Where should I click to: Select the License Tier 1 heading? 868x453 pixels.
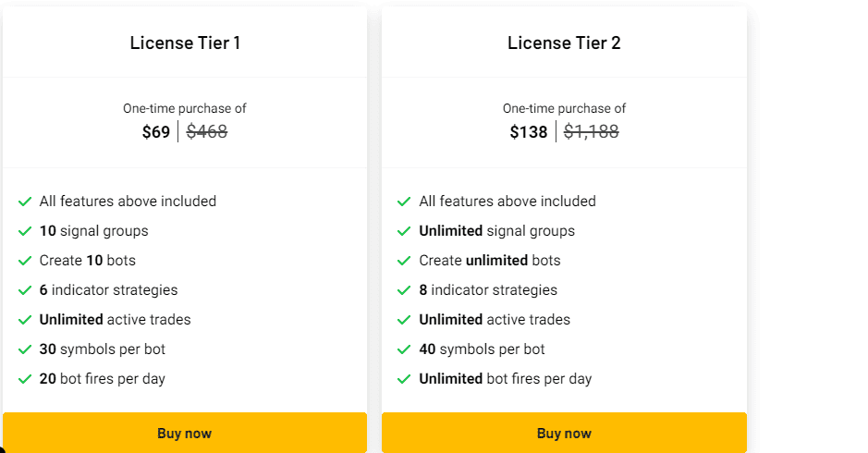point(185,43)
